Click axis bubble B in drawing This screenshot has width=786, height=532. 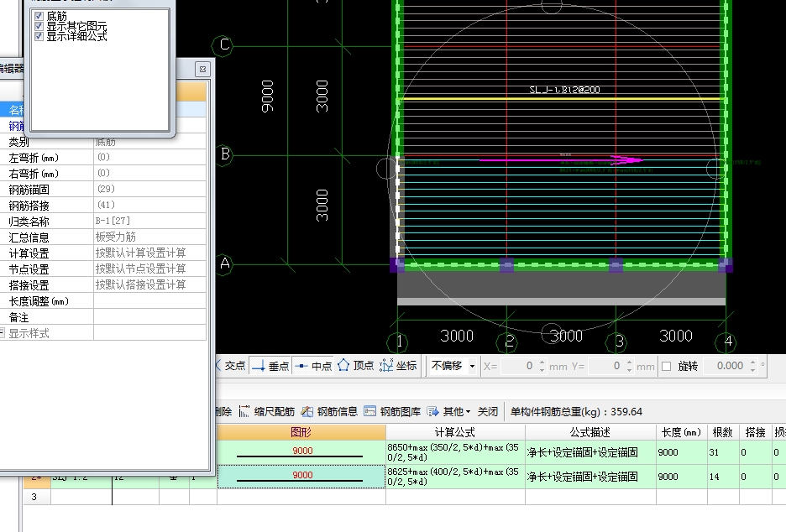tap(223, 154)
